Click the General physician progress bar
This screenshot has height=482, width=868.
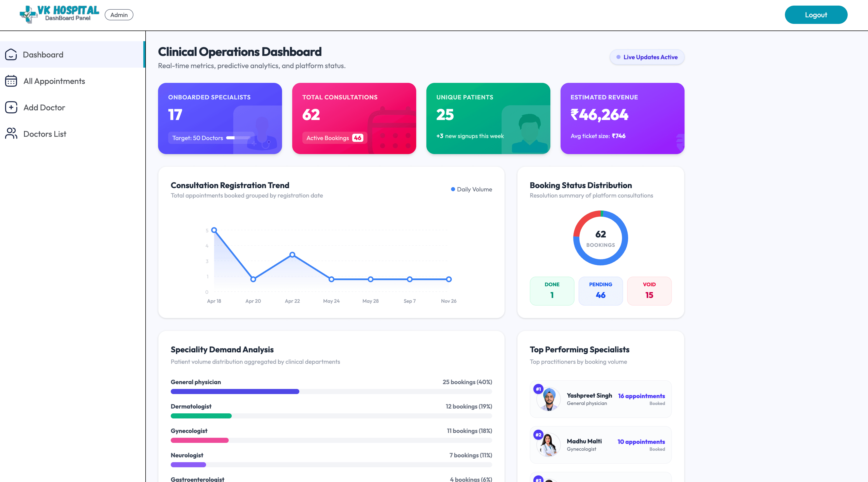pos(331,392)
